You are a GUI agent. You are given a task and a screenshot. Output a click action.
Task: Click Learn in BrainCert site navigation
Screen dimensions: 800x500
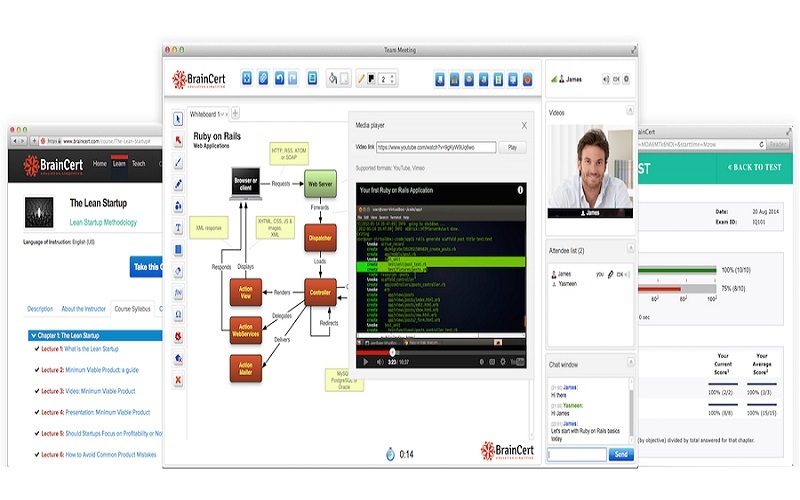click(x=119, y=164)
